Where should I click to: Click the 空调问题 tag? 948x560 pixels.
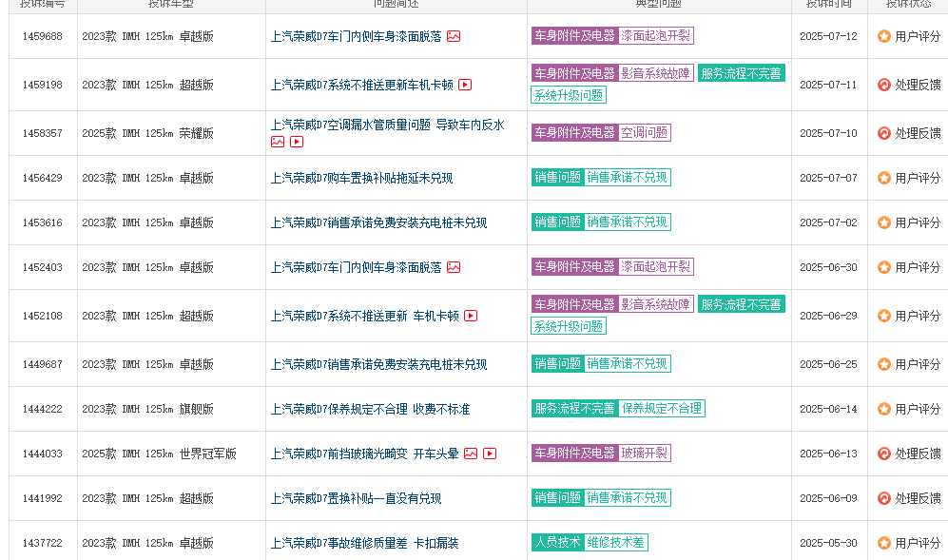pyautogui.click(x=645, y=132)
